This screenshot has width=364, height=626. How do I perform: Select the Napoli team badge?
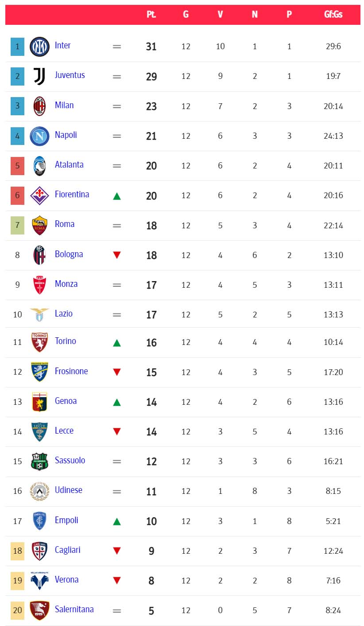tap(39, 136)
